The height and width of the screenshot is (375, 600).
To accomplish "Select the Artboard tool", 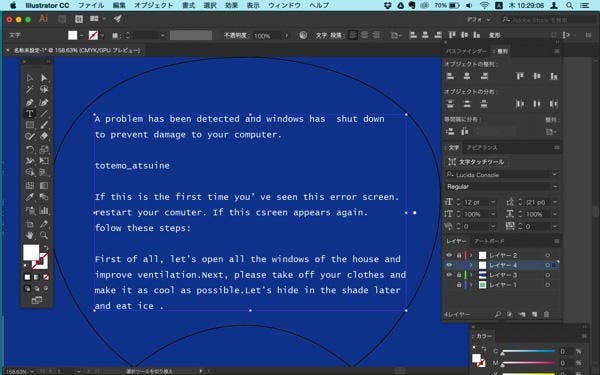I will pyautogui.click(x=30, y=224).
